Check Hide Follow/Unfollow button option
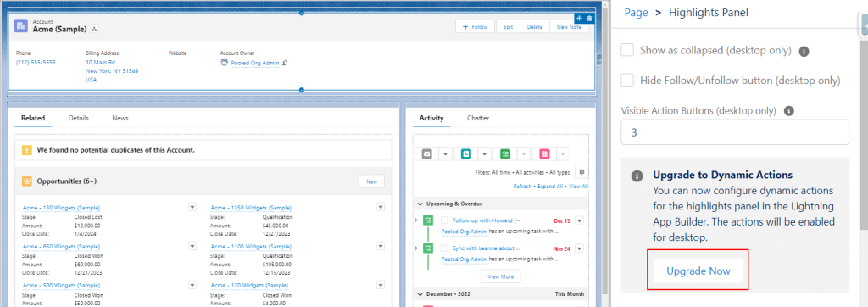This screenshot has height=307, width=868. [x=627, y=81]
